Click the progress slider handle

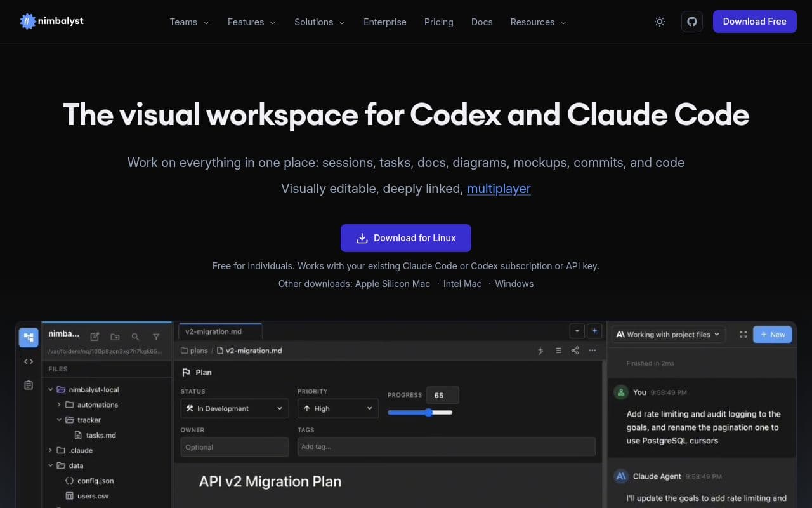tap(429, 413)
